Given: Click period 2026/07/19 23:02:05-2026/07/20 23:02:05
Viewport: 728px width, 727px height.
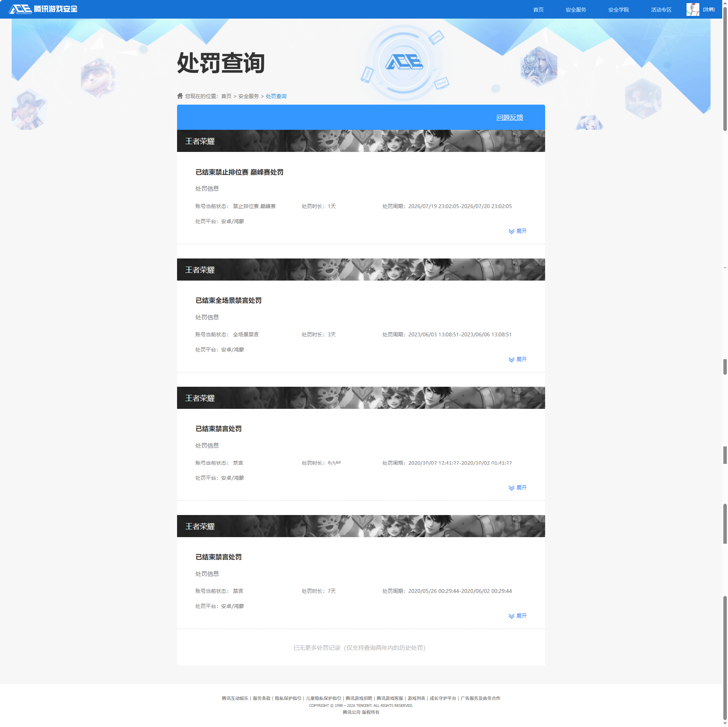Looking at the screenshot, I should (460, 206).
